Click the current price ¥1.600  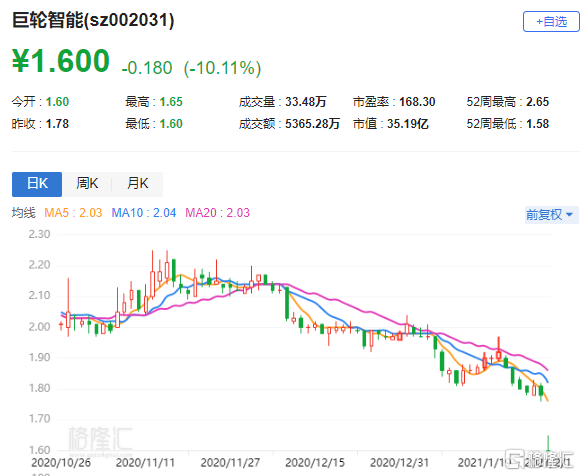pos(61,61)
